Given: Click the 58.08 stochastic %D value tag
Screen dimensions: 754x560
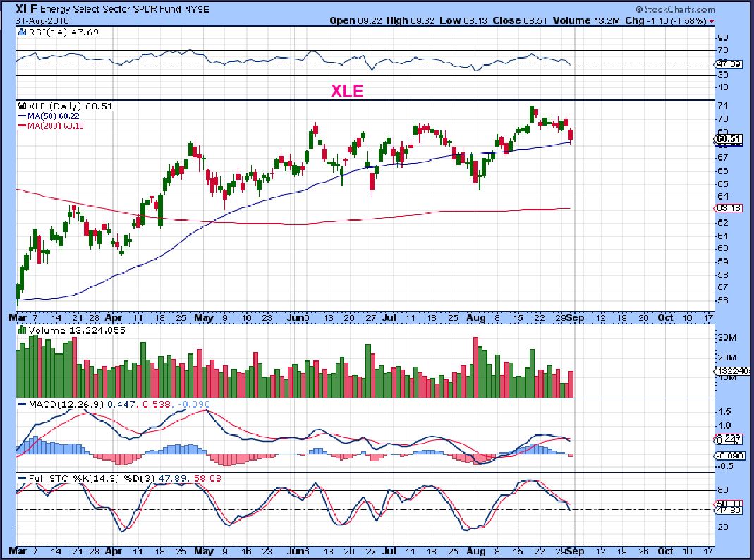Looking at the screenshot, I should click(729, 504).
